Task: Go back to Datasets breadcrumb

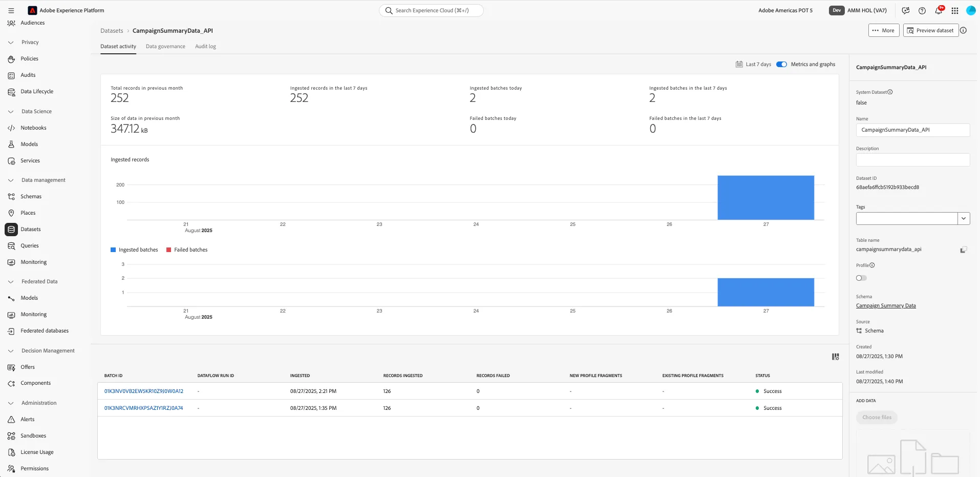Action: click(112, 31)
